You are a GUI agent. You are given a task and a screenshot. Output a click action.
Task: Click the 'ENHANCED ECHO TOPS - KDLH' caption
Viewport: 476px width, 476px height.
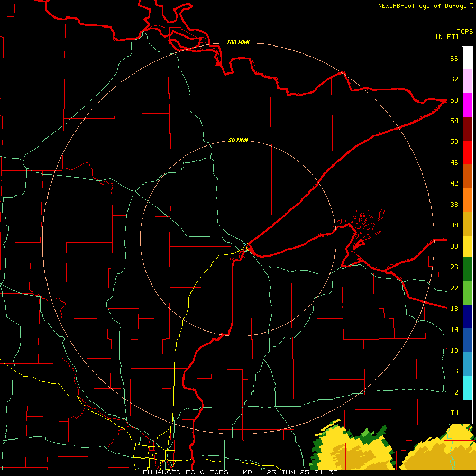click(204, 472)
